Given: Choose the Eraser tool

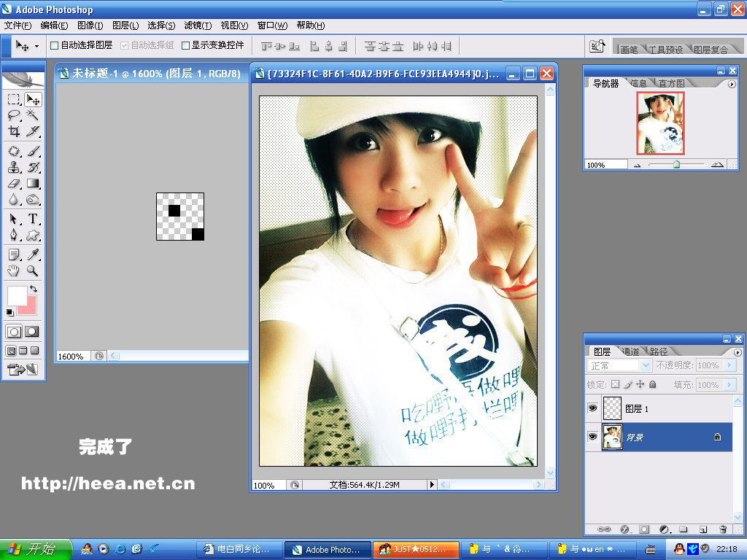Looking at the screenshot, I should 14,184.
